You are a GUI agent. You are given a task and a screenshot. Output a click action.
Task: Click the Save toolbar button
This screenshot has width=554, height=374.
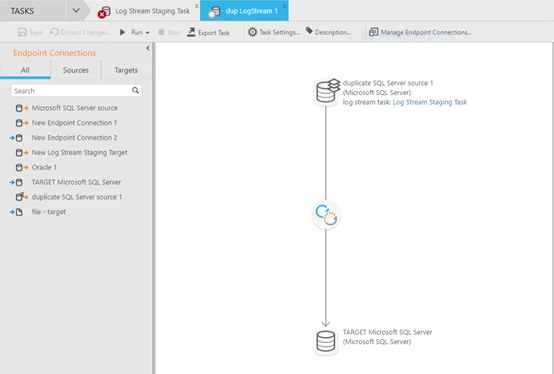point(30,32)
